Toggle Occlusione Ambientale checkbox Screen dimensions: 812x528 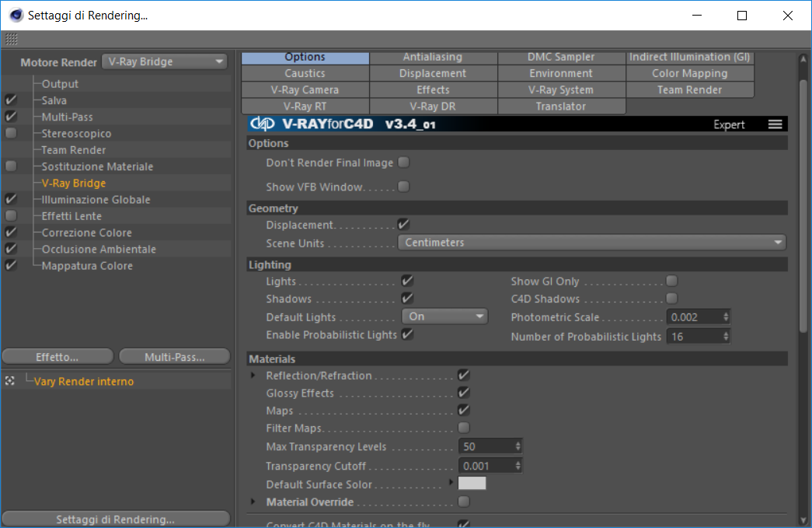tap(11, 250)
